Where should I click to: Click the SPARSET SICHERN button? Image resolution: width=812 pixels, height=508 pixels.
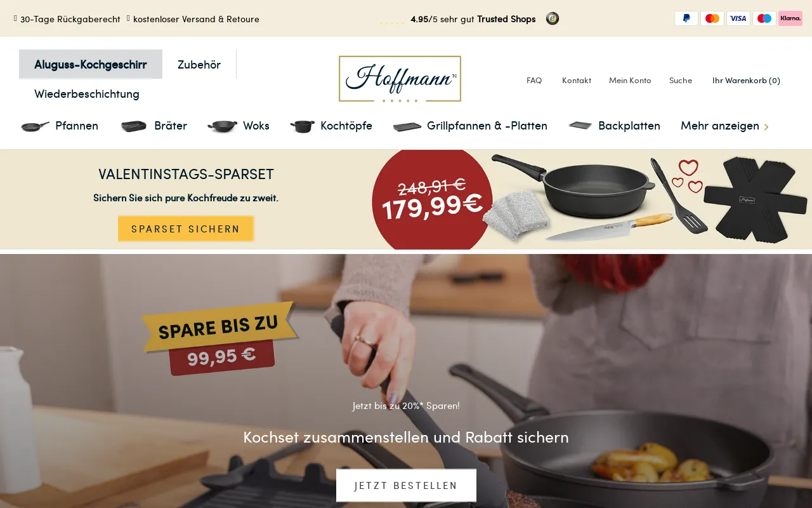pos(186,229)
